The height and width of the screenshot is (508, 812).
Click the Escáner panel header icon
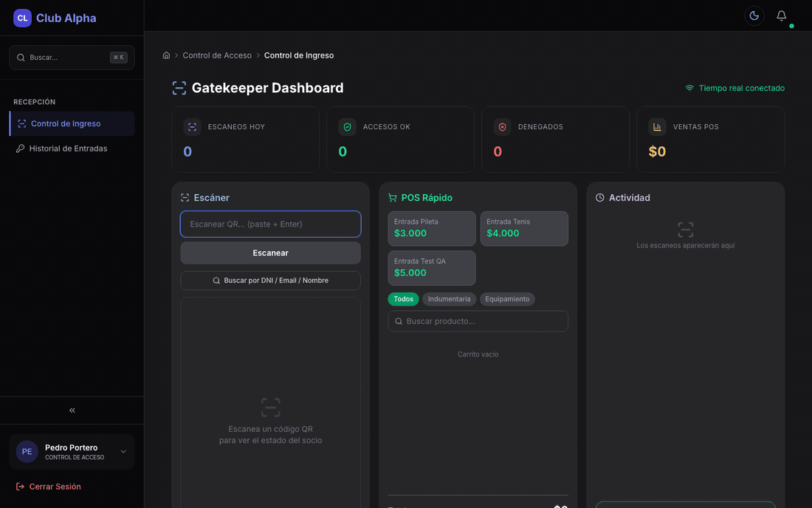tap(185, 198)
